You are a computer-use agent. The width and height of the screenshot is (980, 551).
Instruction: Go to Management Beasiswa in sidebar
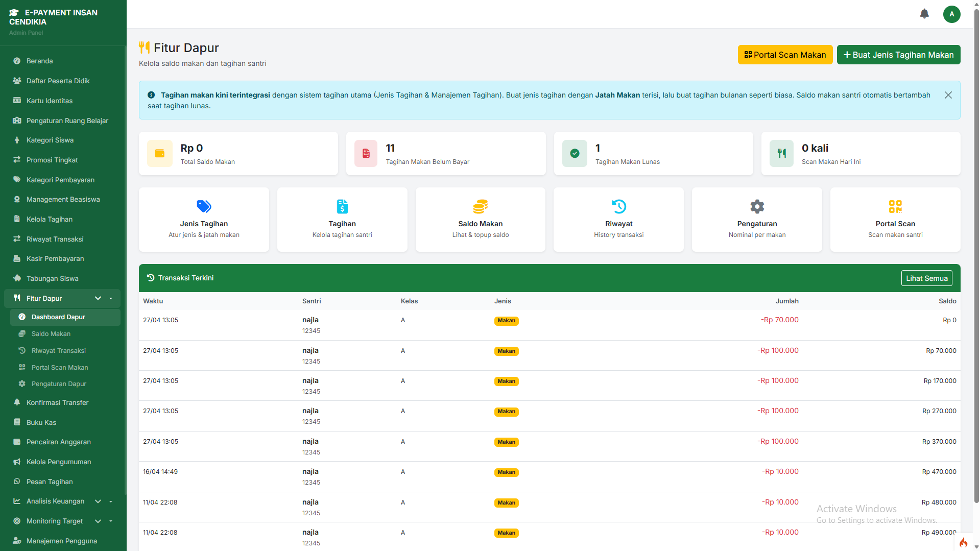(62, 199)
